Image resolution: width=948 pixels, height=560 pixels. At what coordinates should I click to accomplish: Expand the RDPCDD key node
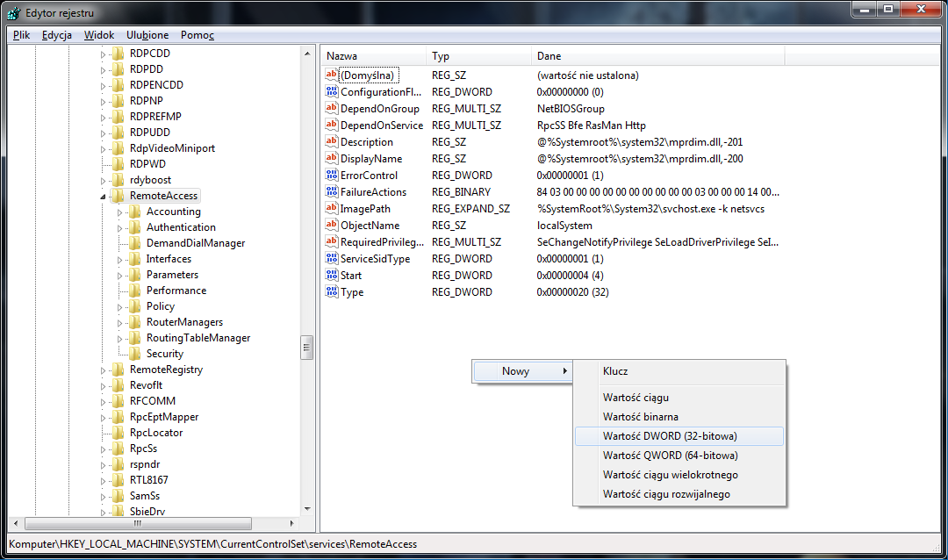104,54
